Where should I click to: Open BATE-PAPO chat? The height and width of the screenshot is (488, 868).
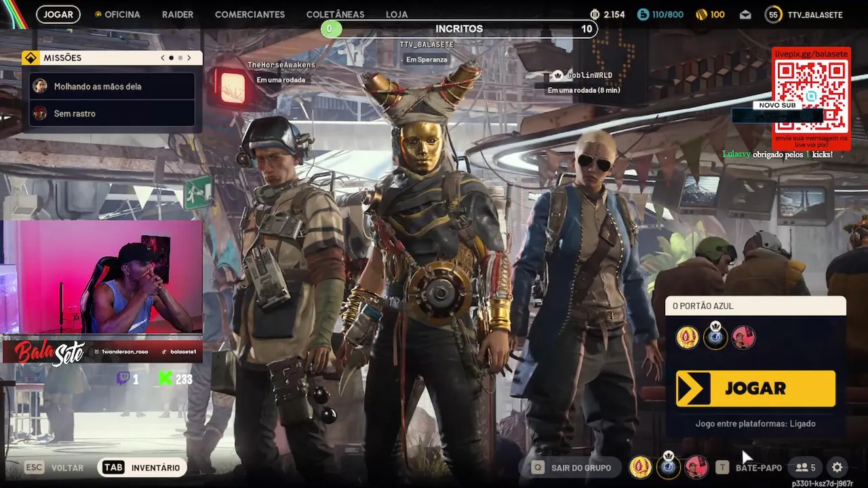758,468
